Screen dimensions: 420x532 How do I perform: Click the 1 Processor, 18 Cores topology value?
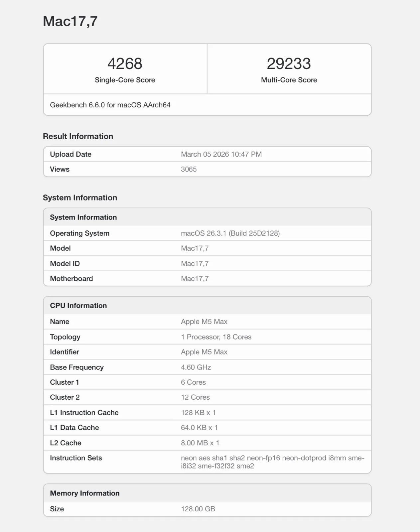(x=216, y=337)
